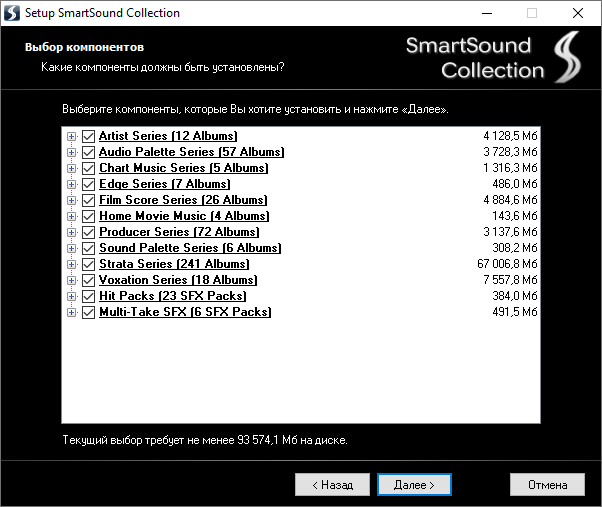Screen dimensions: 602x507
Task: Toggle the Producer Series checkbox
Action: [88, 232]
